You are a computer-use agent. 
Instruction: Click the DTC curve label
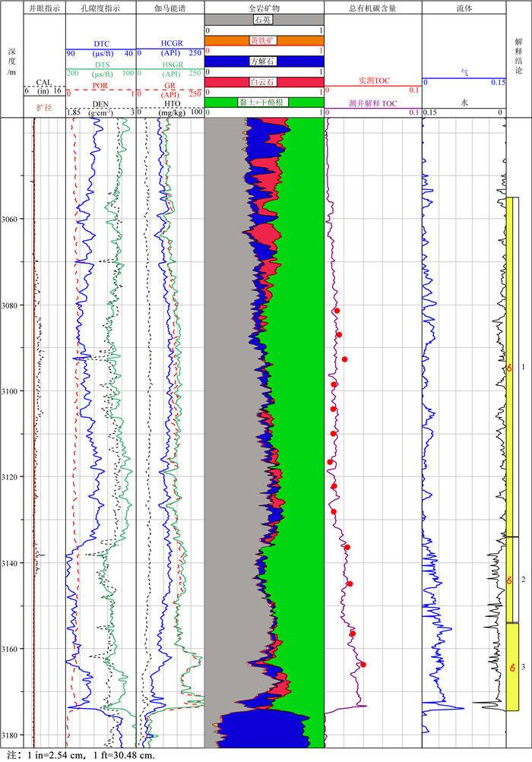tap(100, 45)
